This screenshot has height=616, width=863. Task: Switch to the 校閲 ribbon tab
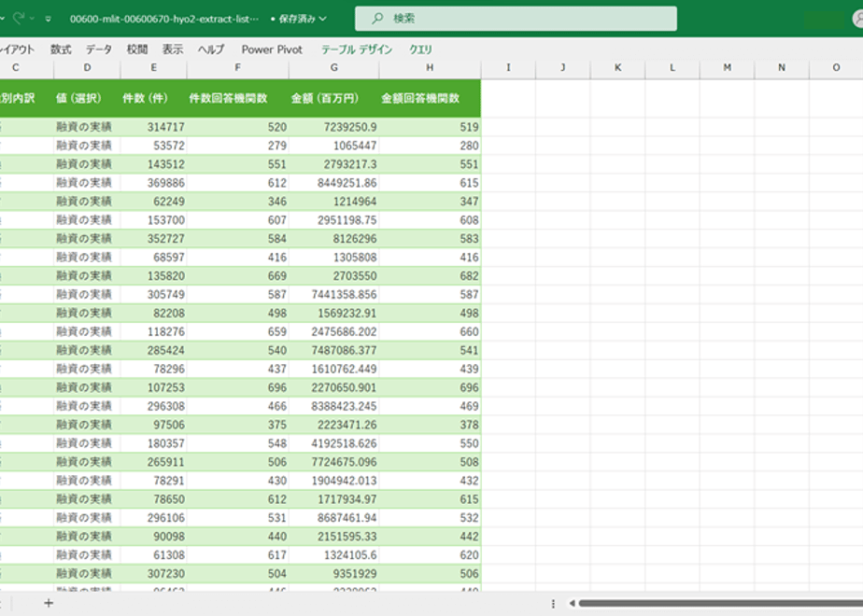137,49
